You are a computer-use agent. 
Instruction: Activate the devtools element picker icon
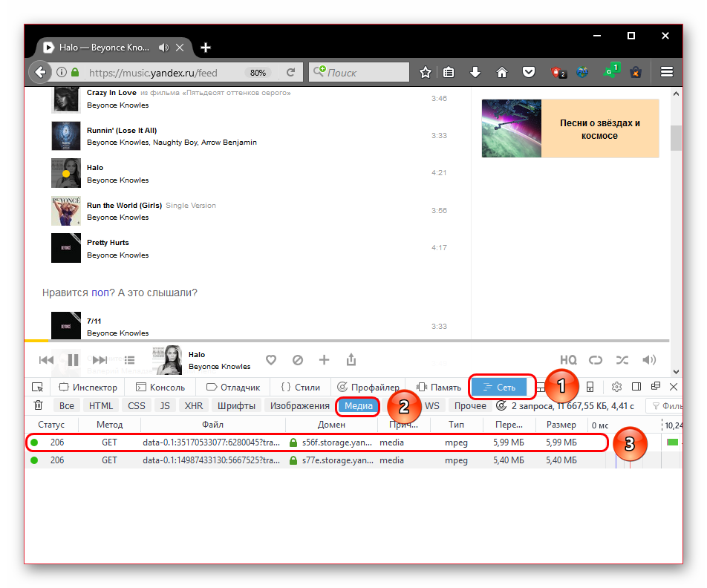[37, 388]
